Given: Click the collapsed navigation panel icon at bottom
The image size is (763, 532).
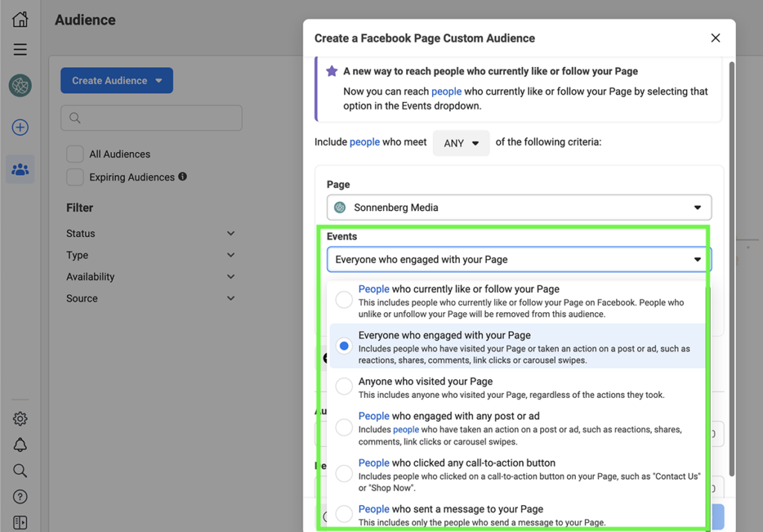Looking at the screenshot, I should pyautogui.click(x=19, y=521).
